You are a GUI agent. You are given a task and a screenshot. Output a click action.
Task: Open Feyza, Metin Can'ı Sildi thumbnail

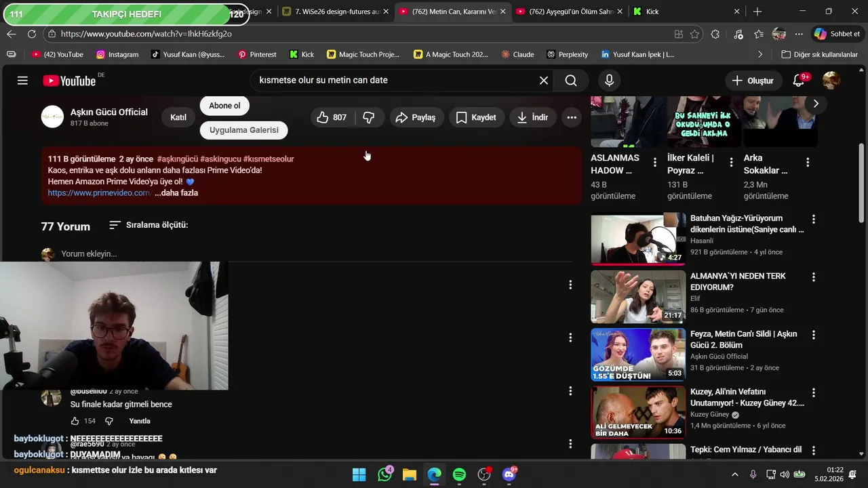[638, 354]
